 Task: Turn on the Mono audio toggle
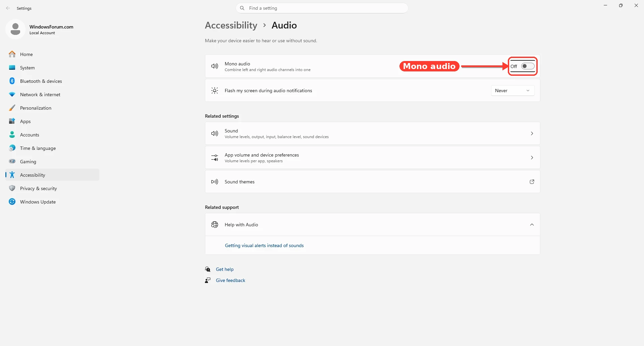click(x=528, y=66)
